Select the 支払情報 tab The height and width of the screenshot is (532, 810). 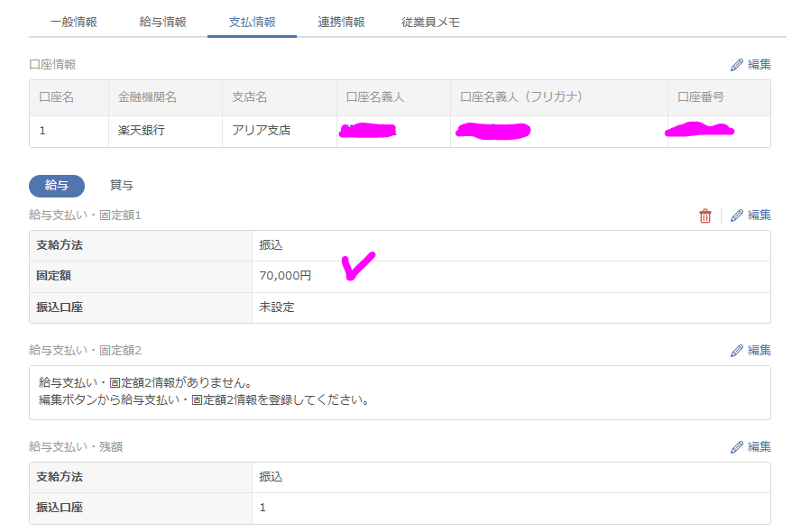click(x=253, y=23)
